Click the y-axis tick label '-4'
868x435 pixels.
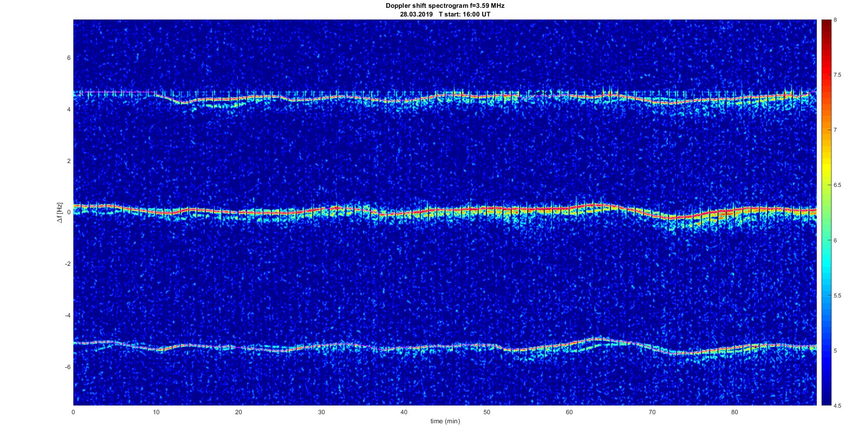coord(68,315)
